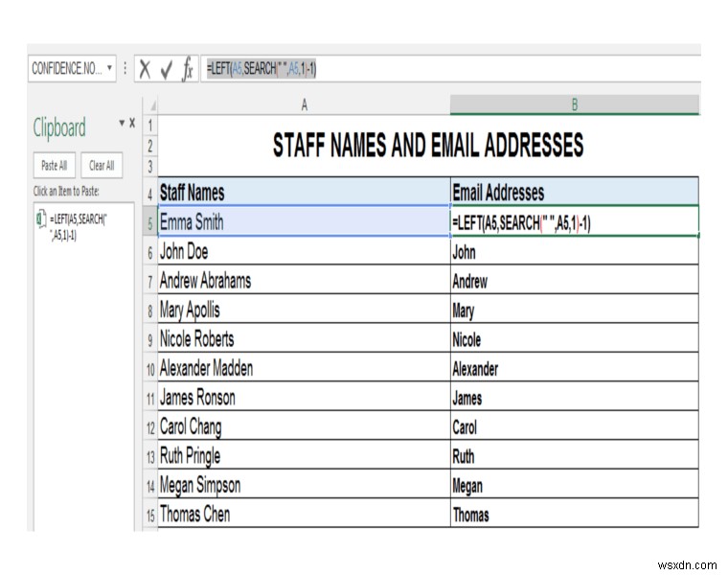Close the Clipboard pane
728x575 pixels.
[x=132, y=123]
